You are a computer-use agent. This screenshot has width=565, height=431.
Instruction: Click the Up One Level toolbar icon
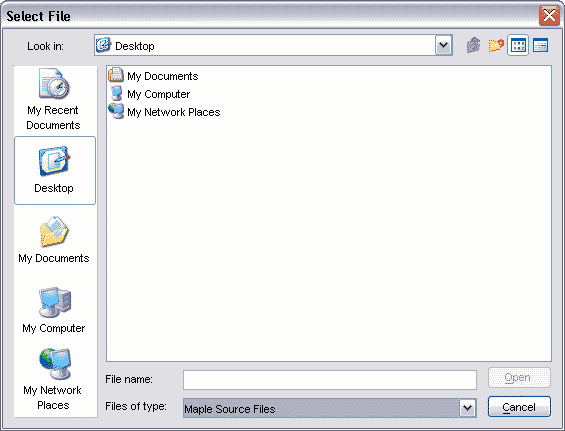pos(473,45)
